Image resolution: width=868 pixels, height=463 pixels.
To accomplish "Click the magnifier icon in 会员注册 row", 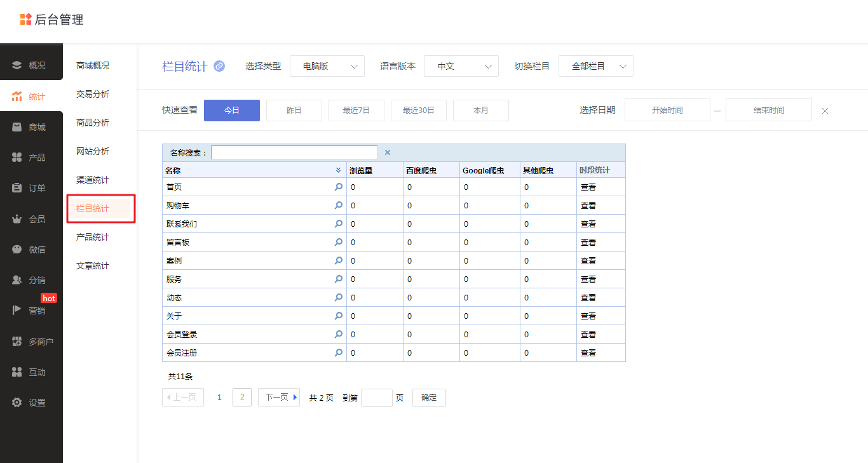I will pyautogui.click(x=339, y=352).
